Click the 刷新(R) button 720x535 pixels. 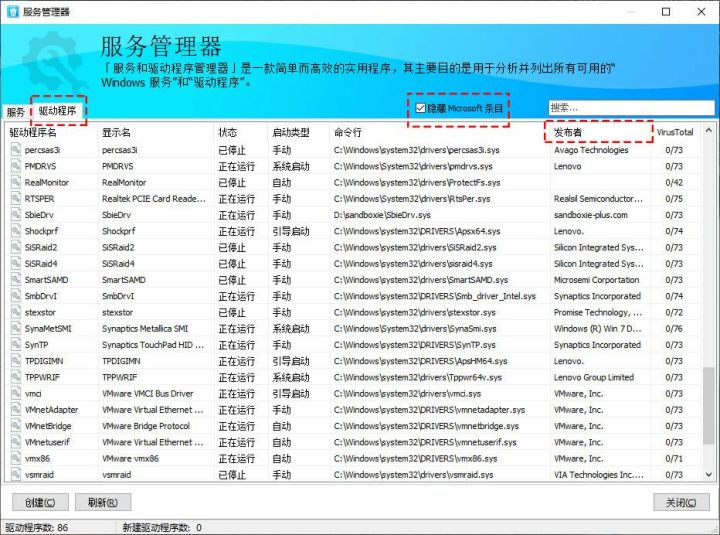tap(103, 502)
